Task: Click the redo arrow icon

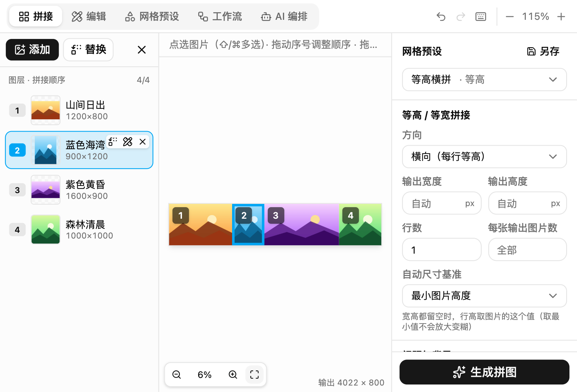Action: tap(461, 17)
